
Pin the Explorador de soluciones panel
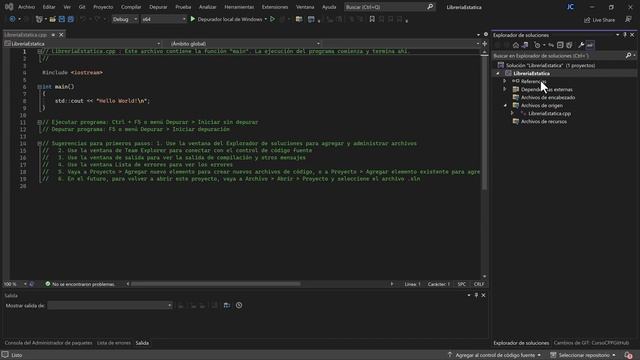(624, 35)
